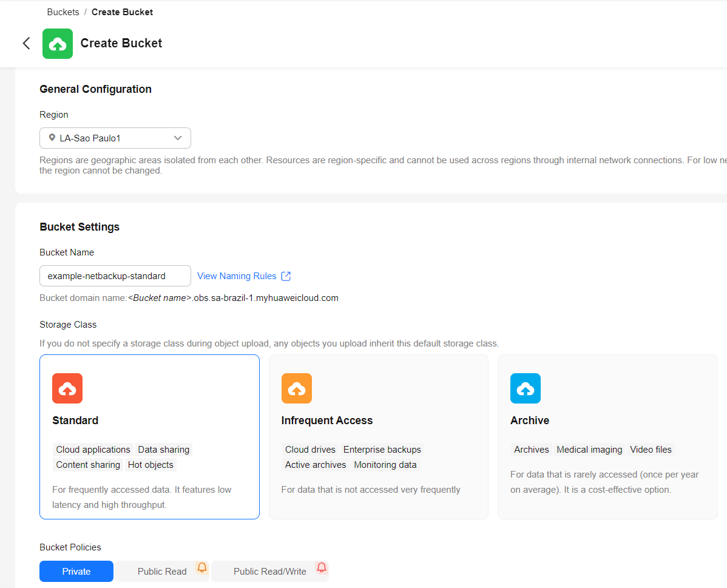Click the back arrow icon

click(x=26, y=43)
